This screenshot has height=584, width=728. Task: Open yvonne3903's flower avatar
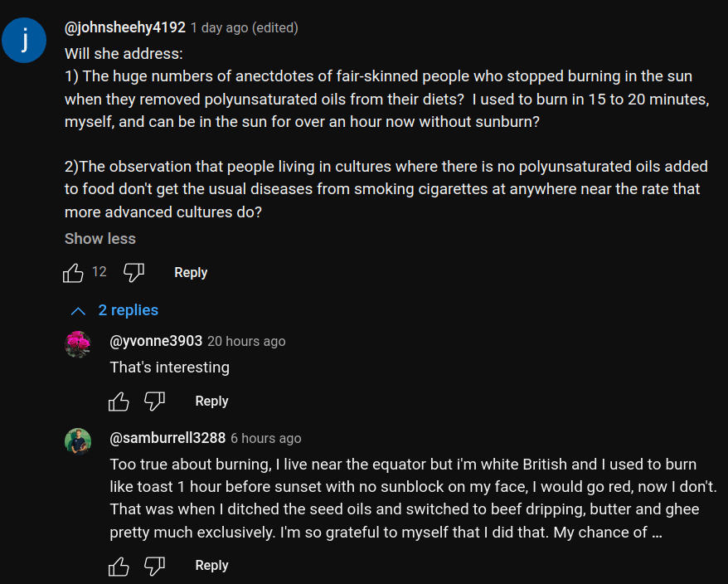click(x=78, y=343)
